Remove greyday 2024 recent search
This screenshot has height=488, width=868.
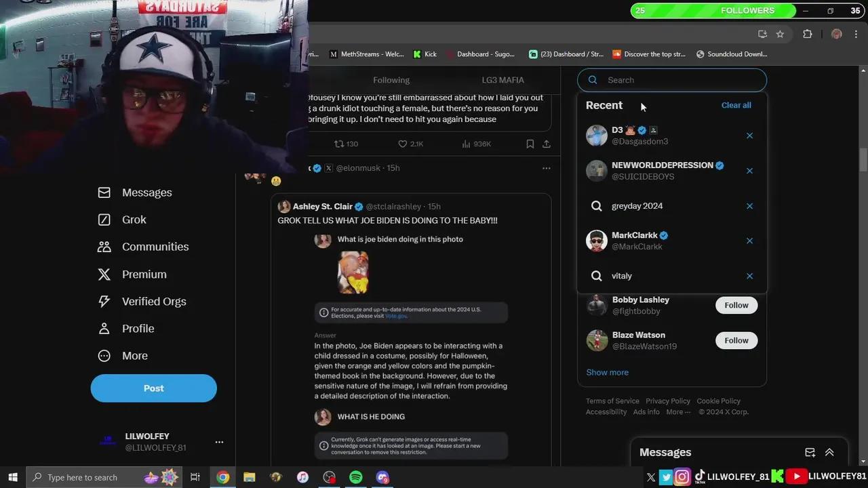(x=749, y=206)
